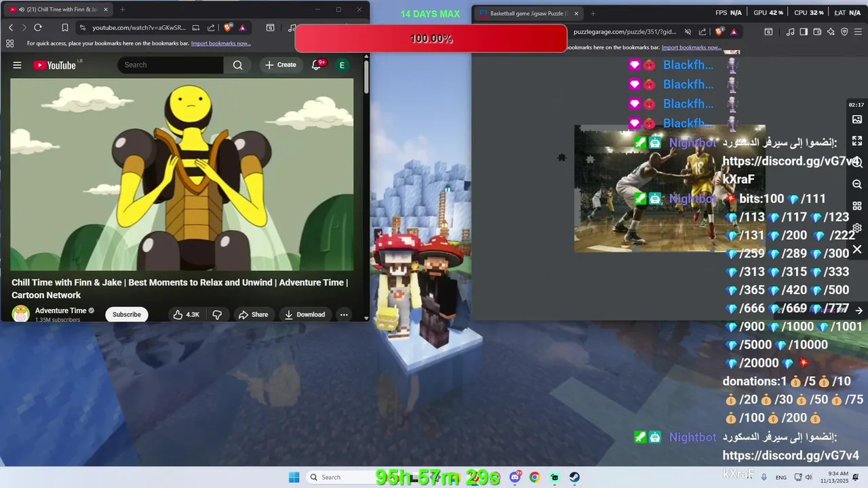Viewport: 868px width, 488px height.
Task: View site information for youtube.com
Action: pos(83,28)
